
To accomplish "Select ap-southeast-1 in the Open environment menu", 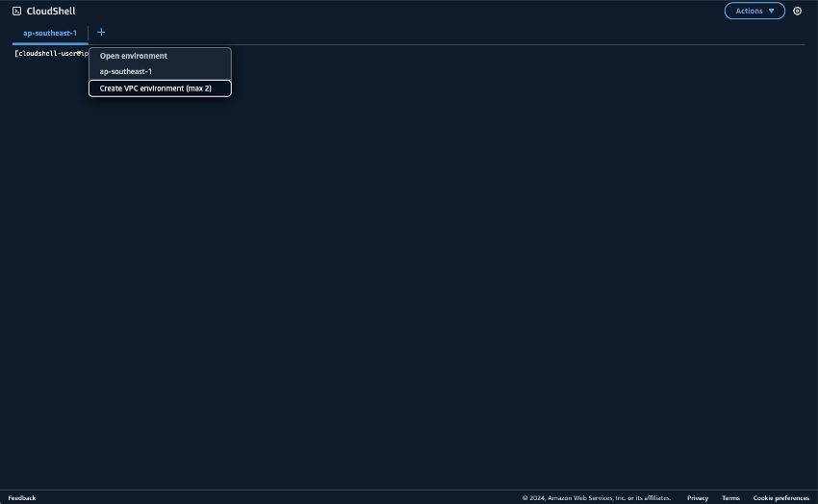I will [x=126, y=71].
